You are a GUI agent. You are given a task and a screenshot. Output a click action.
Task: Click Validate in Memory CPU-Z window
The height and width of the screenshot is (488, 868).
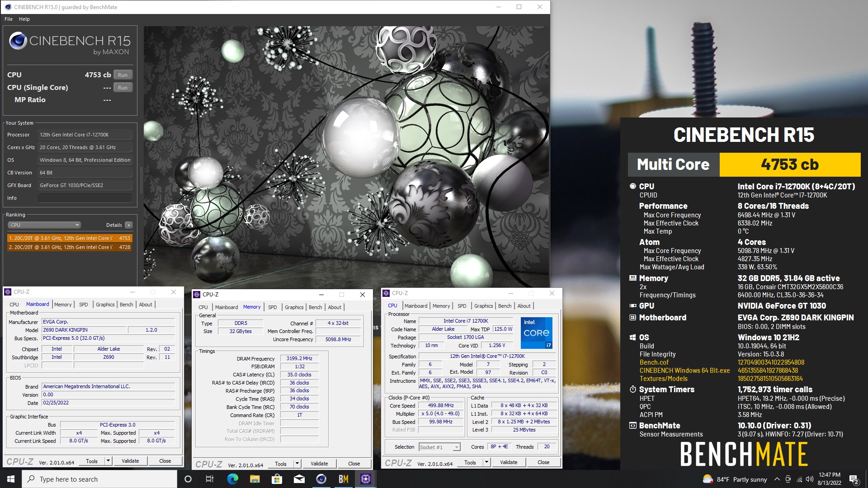click(319, 464)
